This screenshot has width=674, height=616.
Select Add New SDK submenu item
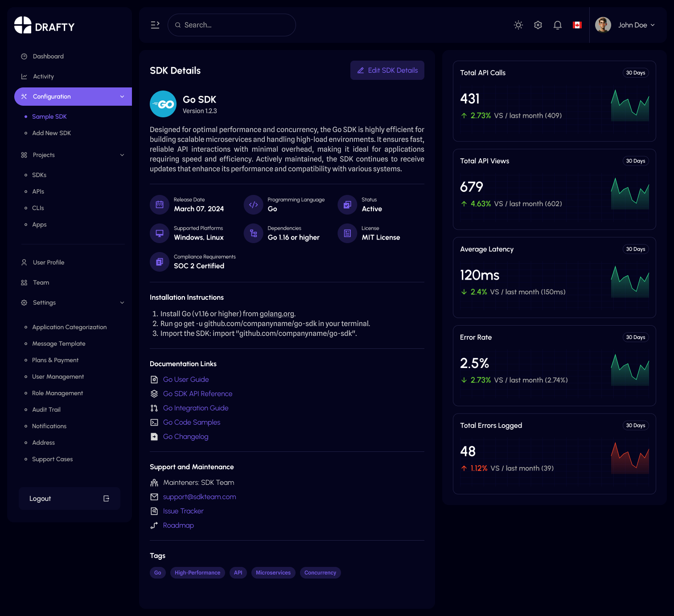click(x=51, y=133)
